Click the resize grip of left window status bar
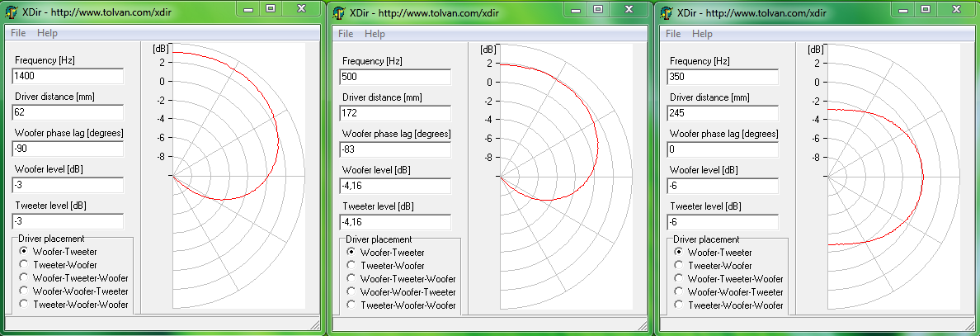Screen dimensions: 980x336 click(x=316, y=324)
